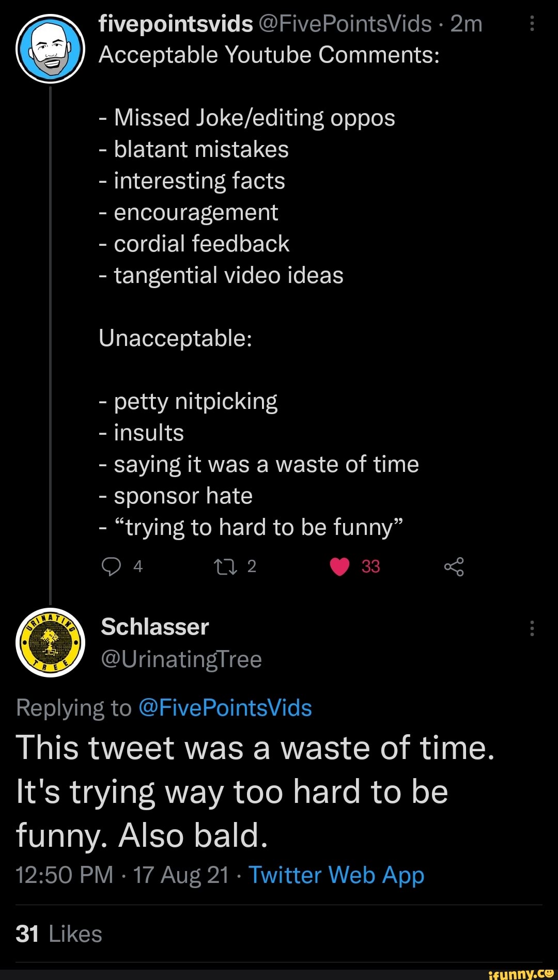Click the fivepointsvids display name

point(176,24)
